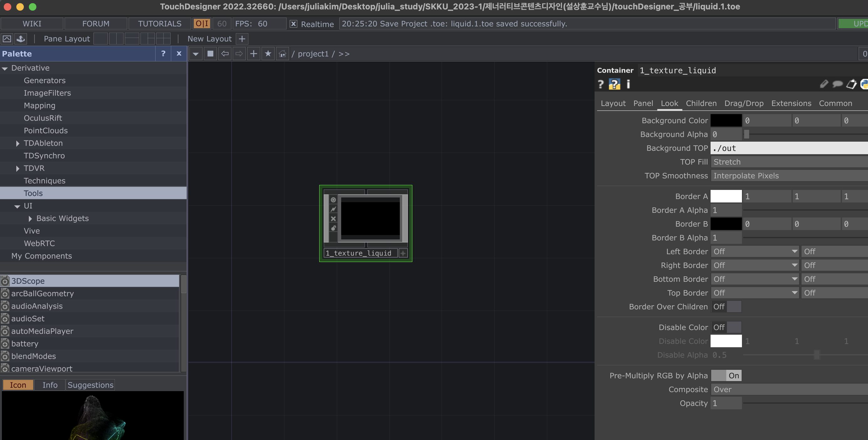868x440 pixels.
Task: Open the WIKI link button
Action: click(x=32, y=24)
